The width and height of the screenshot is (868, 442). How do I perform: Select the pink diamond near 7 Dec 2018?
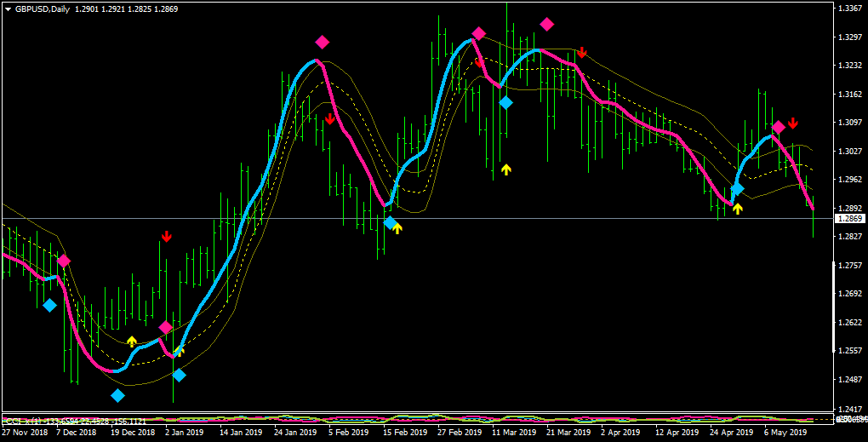pos(64,261)
